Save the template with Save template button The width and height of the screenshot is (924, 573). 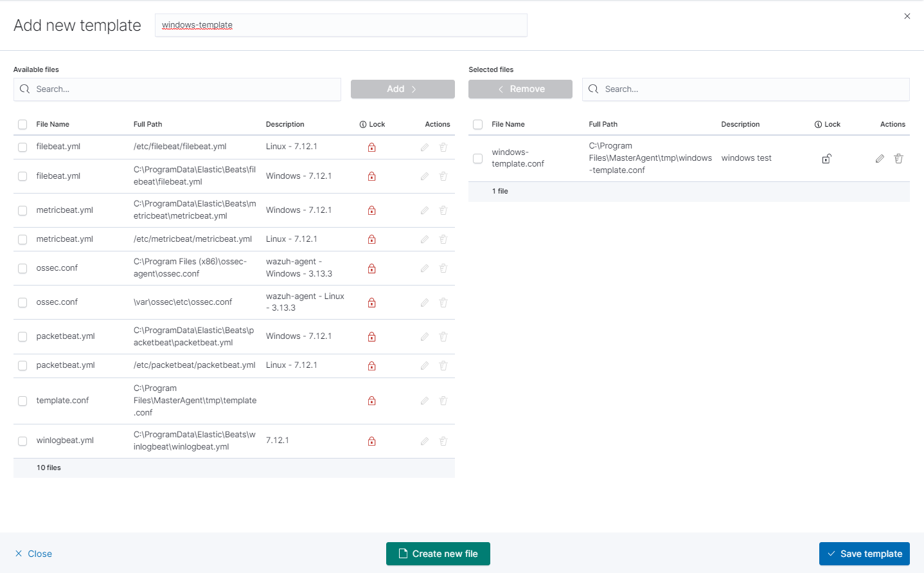tap(864, 554)
